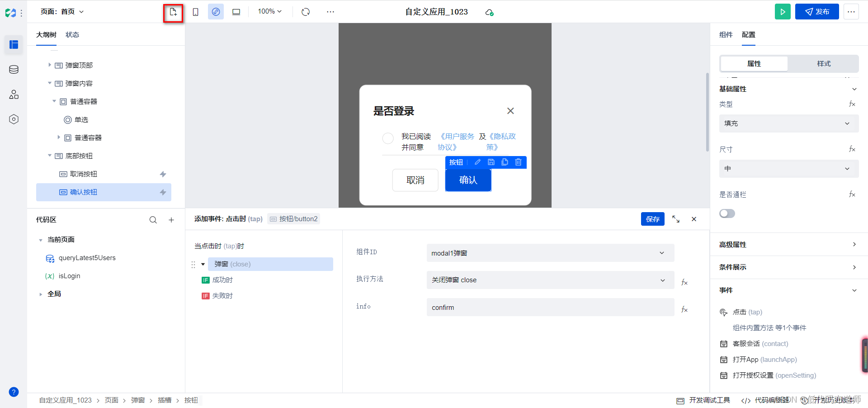
Task: Click the green preview run button
Action: click(783, 12)
